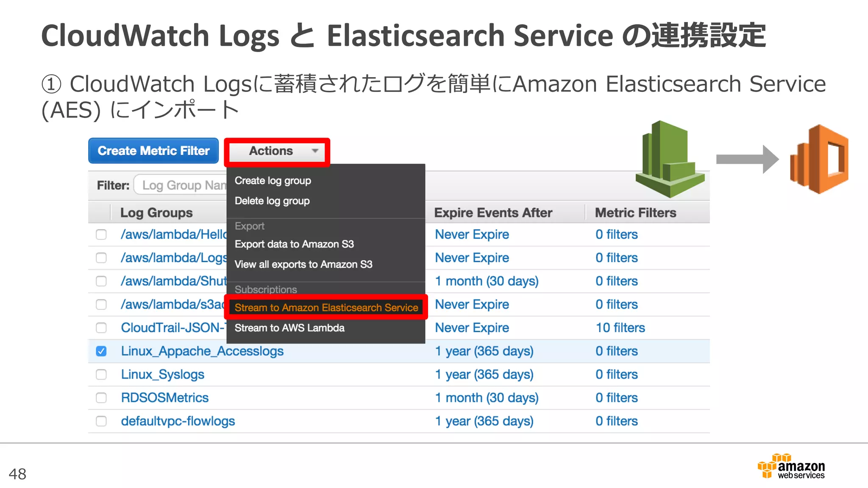This screenshot has width=868, height=488.
Task: Open the defaultvpc-flowlogs log group
Action: [x=178, y=421]
